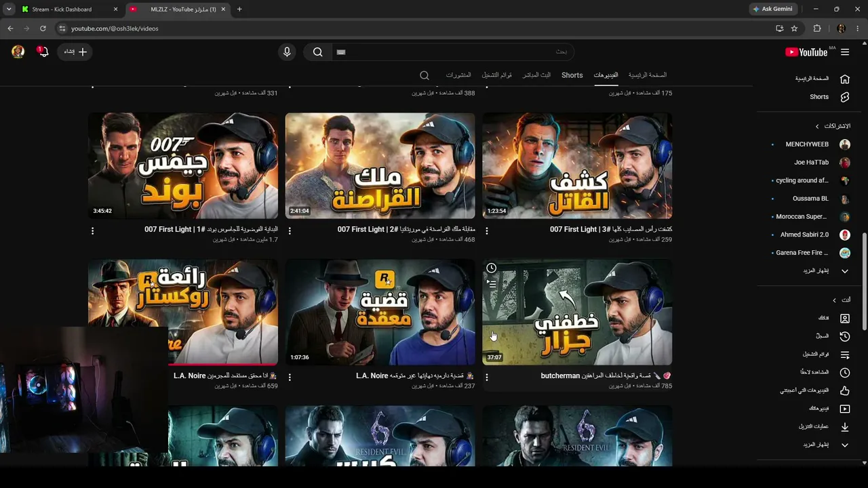The height and width of the screenshot is (488, 868).
Task: Click the browser address bar URL
Action: point(115,28)
